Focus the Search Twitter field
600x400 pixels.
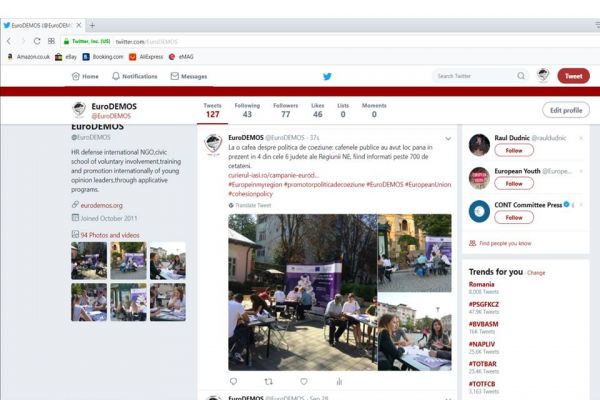tap(480, 76)
